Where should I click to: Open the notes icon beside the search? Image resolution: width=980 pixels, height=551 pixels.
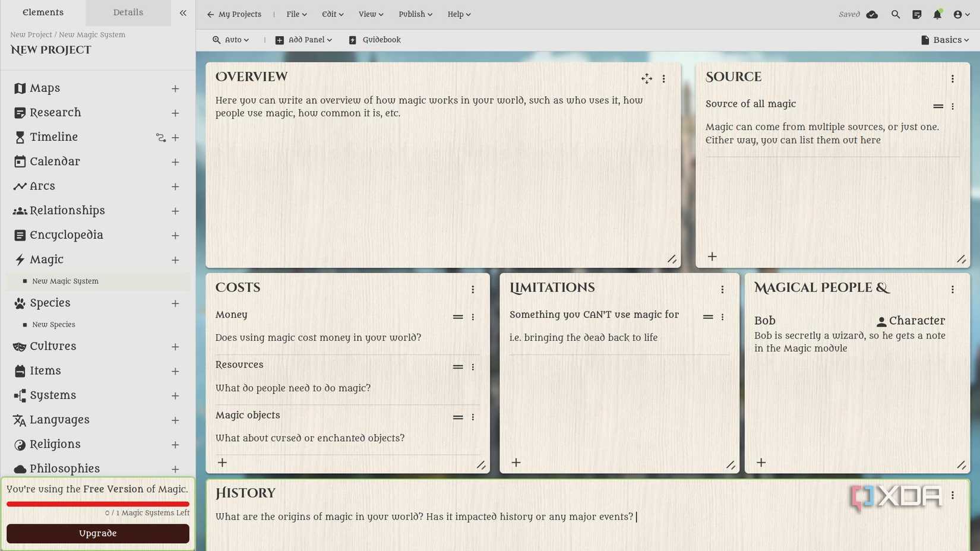[x=916, y=14]
